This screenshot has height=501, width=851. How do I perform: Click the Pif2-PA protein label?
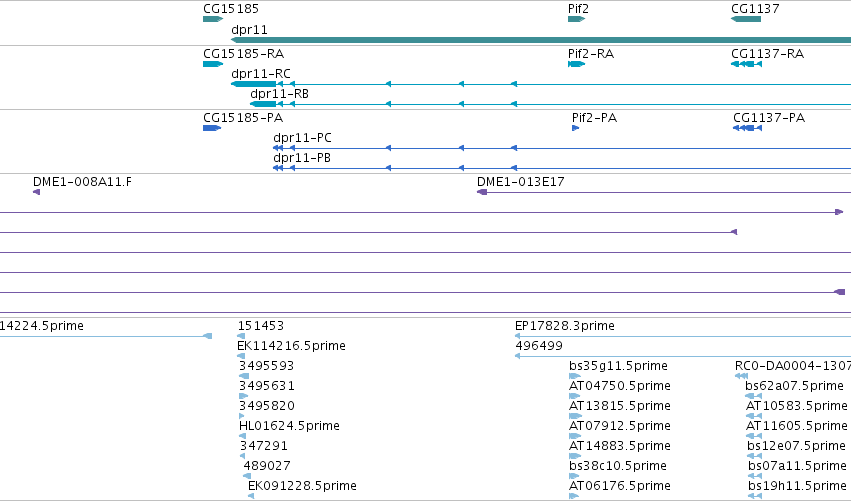594,118
